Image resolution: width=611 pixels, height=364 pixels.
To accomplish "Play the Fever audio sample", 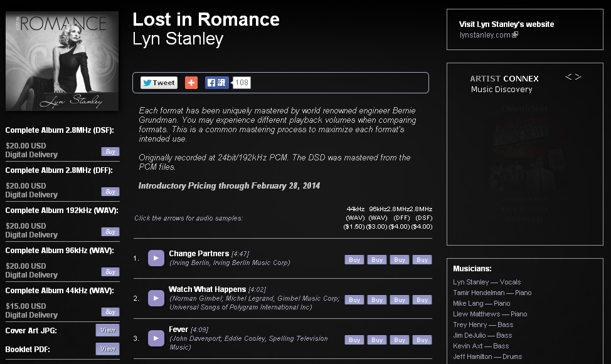I will coord(156,338).
